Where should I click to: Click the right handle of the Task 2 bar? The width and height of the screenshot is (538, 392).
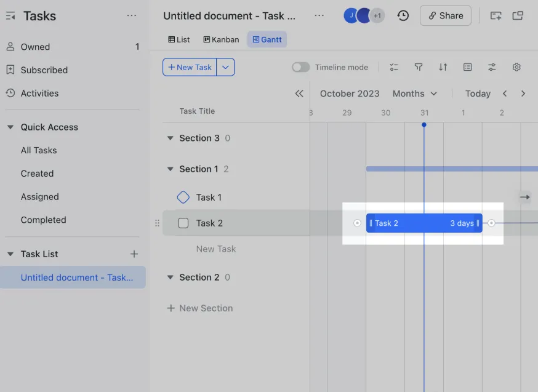click(x=478, y=223)
